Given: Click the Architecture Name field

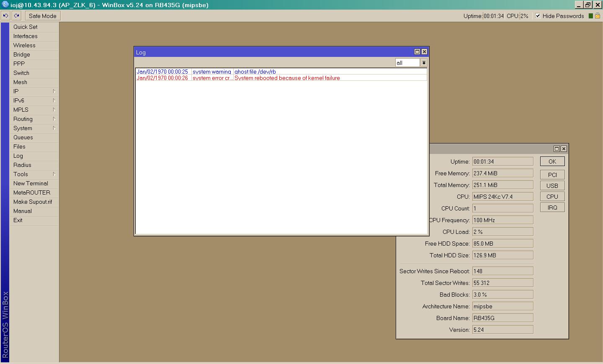Looking at the screenshot, I should [x=502, y=306].
